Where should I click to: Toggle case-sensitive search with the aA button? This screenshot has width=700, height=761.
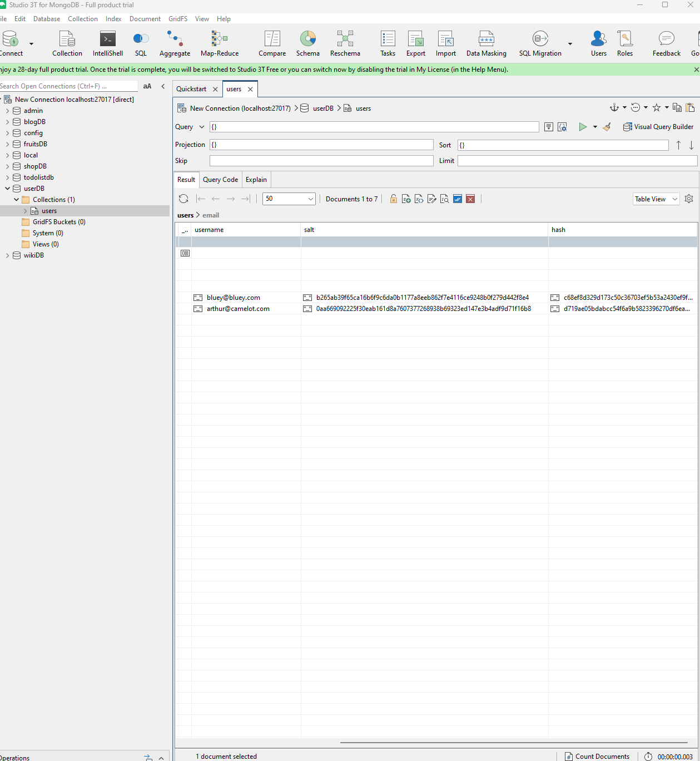(x=147, y=86)
